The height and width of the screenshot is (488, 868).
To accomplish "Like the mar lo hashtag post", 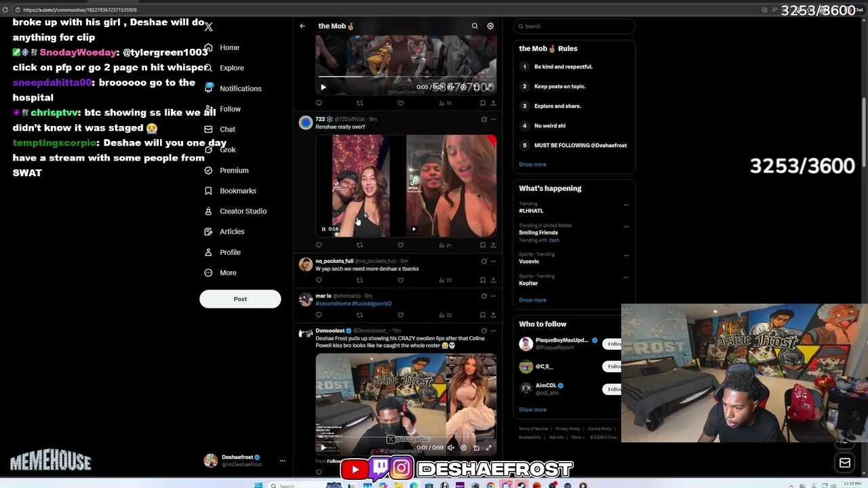I will click(x=400, y=314).
